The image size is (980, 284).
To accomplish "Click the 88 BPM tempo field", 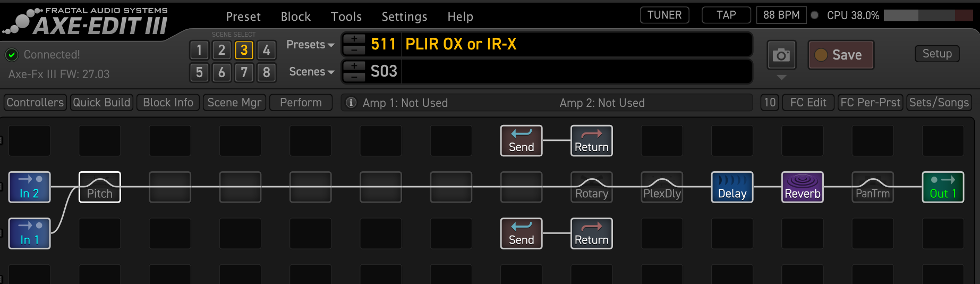I will (781, 15).
